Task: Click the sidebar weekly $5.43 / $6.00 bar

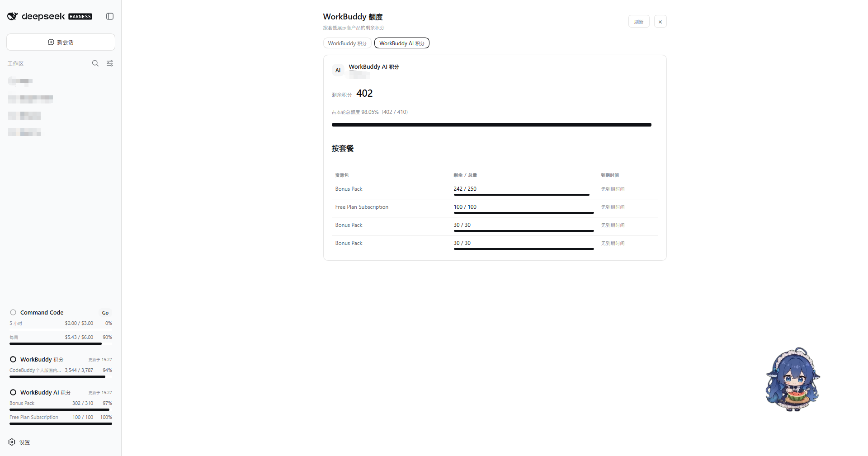Action: tap(61, 344)
